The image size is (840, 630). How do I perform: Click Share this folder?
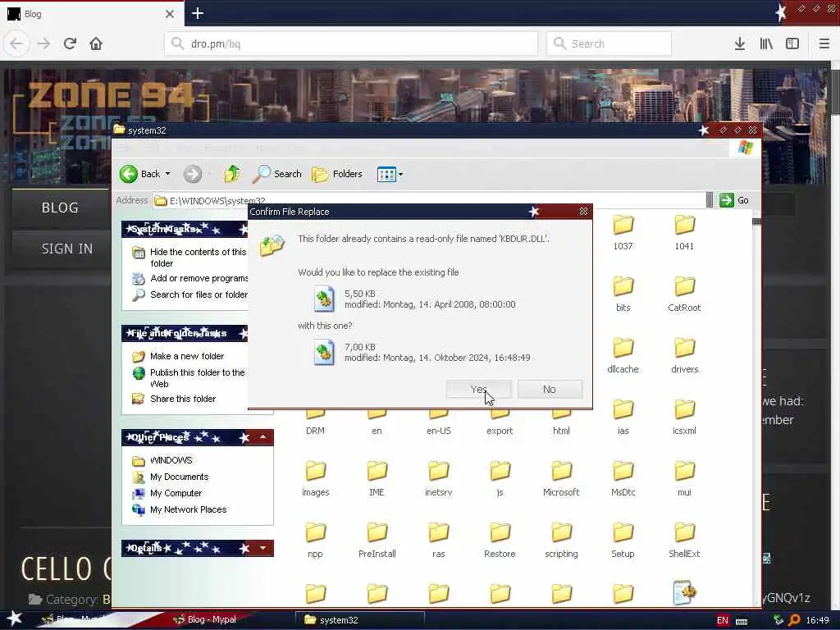(174, 399)
